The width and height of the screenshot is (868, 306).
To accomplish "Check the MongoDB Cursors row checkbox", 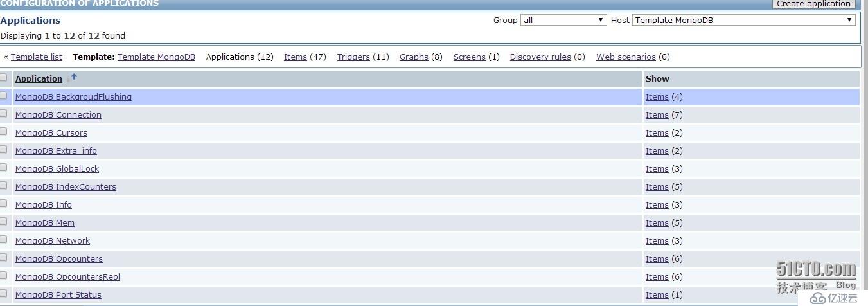I will (x=4, y=131).
